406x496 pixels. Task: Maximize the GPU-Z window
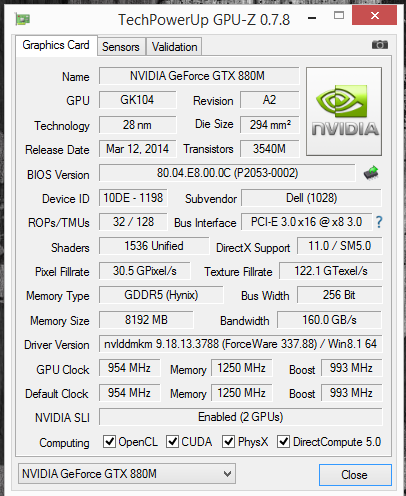coord(339,15)
